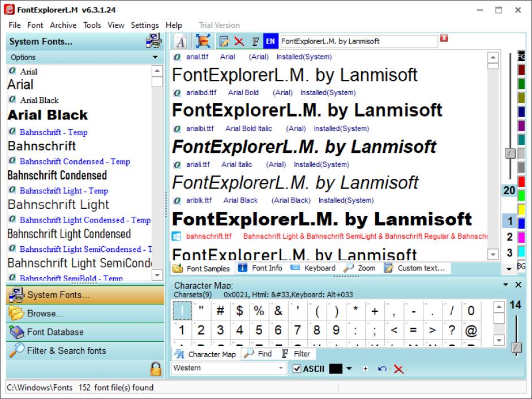Viewport: 532px width, 399px height.
Task: Click the italic A font icon in preview toolbar
Action: coord(181,42)
